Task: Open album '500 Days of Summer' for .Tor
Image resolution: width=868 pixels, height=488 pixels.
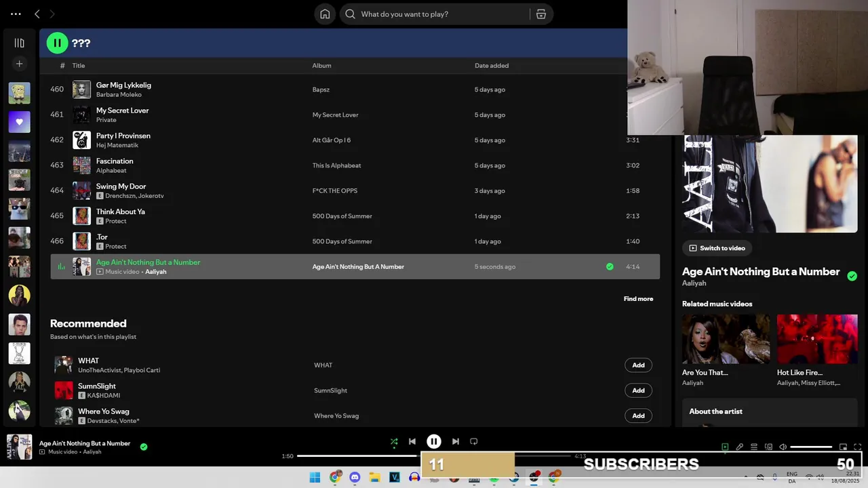Action: click(x=342, y=241)
